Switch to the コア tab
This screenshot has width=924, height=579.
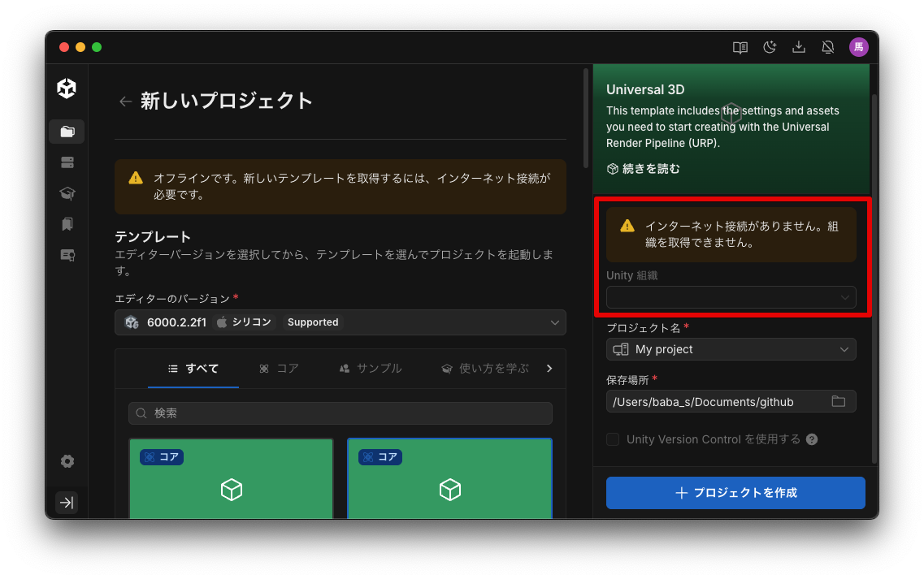280,369
